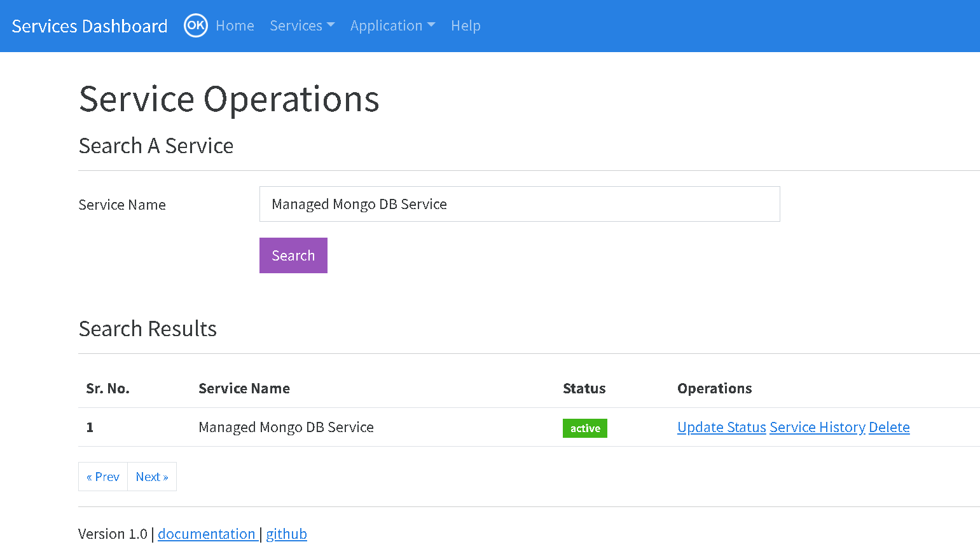Click the 'Sr. No.' column header
This screenshot has width=980, height=549.
click(108, 388)
